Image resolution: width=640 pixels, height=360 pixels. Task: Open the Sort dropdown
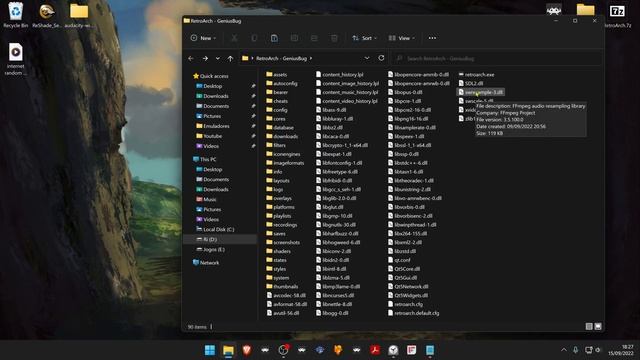[x=364, y=38]
